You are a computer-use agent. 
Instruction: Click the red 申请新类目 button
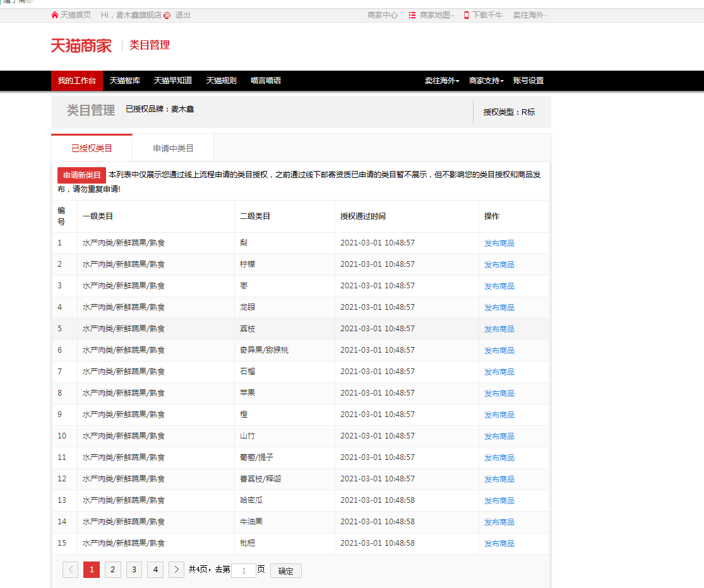coord(81,175)
